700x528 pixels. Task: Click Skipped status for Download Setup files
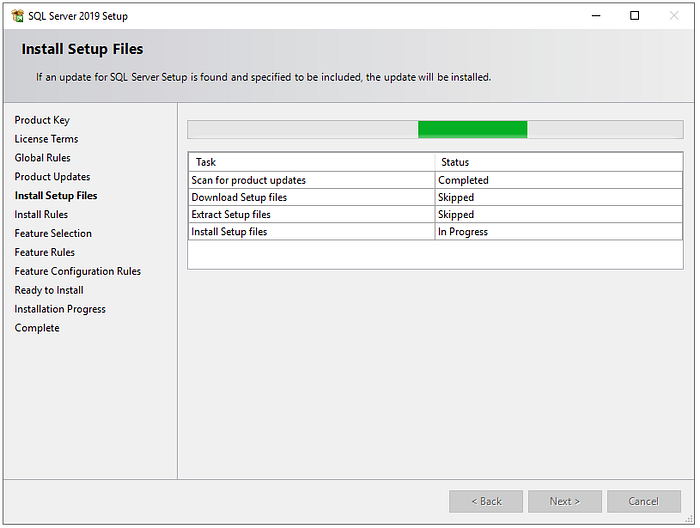pos(559,197)
